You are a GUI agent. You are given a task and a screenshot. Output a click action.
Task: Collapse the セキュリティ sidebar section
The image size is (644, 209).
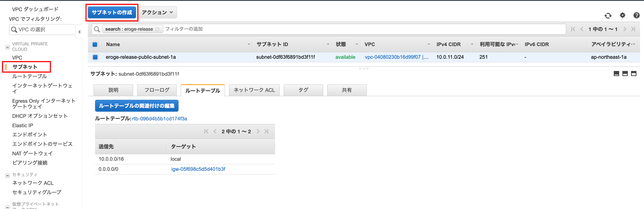point(8,175)
